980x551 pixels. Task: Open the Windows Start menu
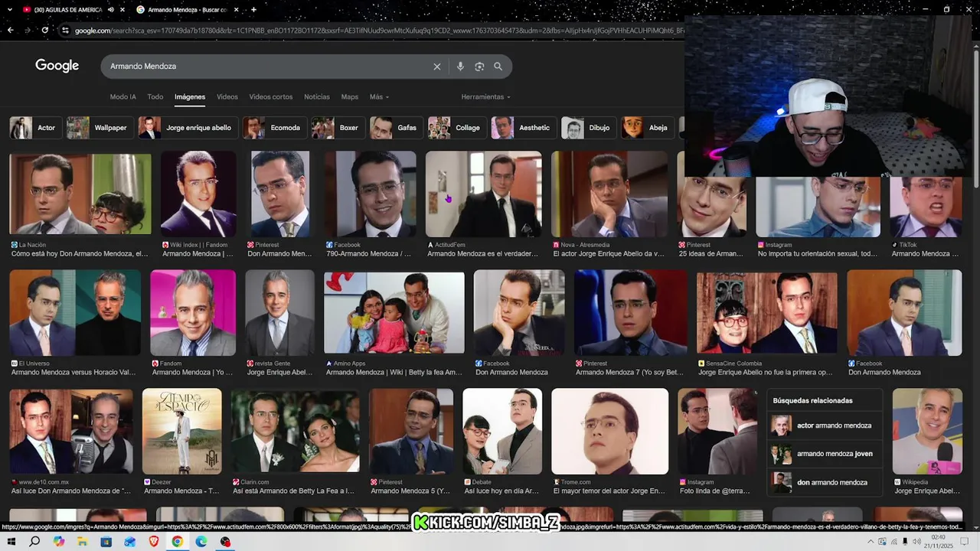[x=11, y=542]
